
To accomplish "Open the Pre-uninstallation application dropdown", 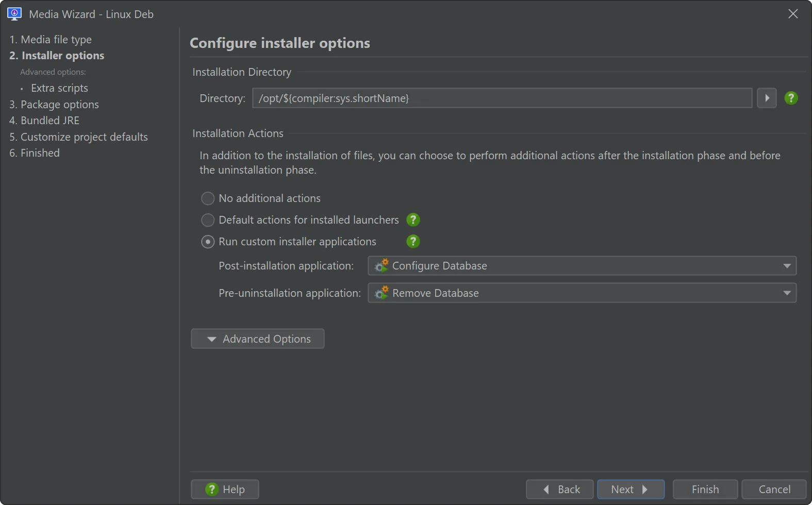I will 582,293.
